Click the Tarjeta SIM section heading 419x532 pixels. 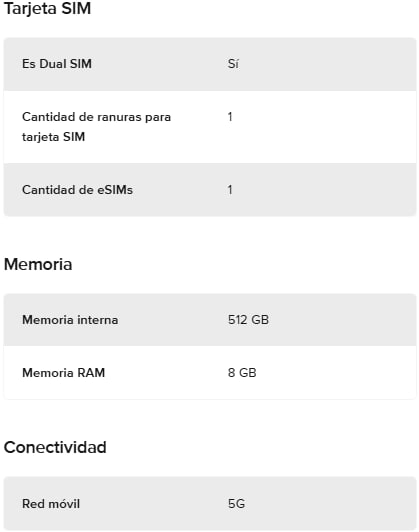click(47, 9)
